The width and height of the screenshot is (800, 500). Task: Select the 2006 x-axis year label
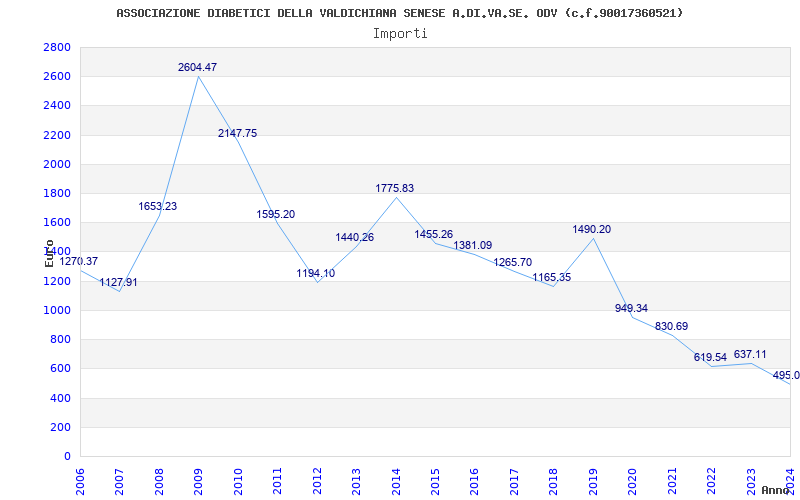tap(80, 481)
